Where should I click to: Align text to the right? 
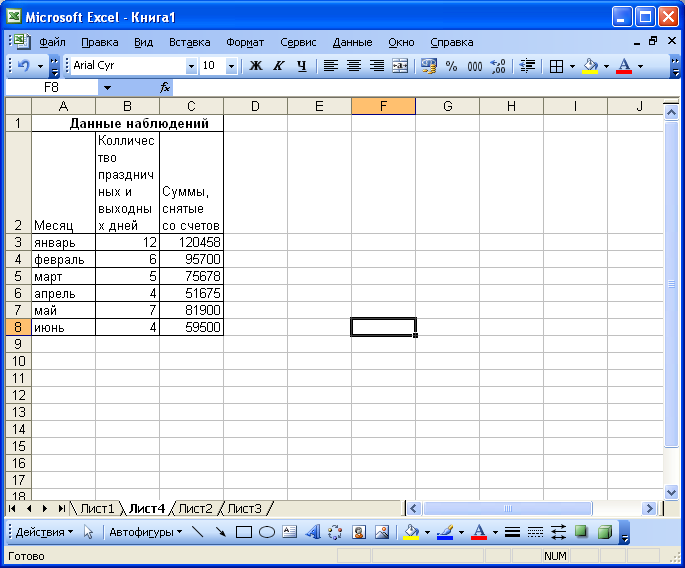[x=377, y=66]
